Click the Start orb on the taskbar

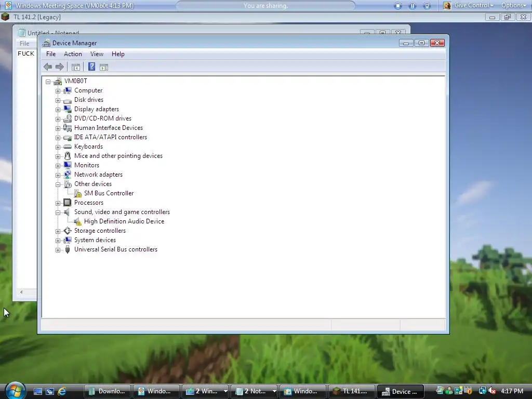pyautogui.click(x=15, y=390)
